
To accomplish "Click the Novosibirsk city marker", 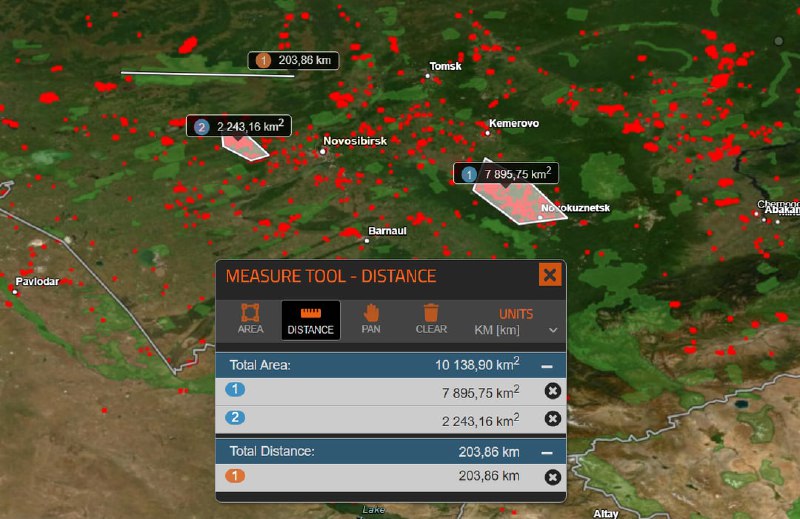I will [x=322, y=151].
